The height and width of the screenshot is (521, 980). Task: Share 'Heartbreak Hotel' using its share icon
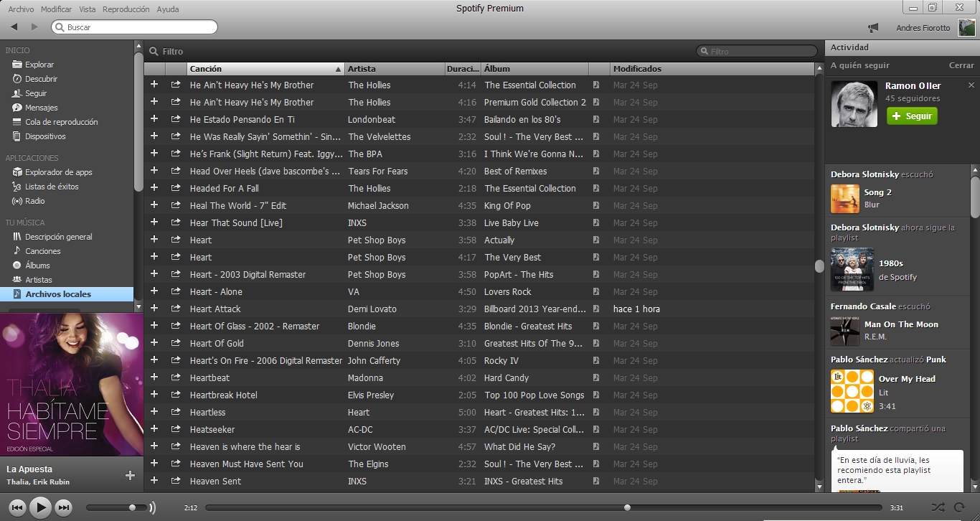pyautogui.click(x=176, y=395)
